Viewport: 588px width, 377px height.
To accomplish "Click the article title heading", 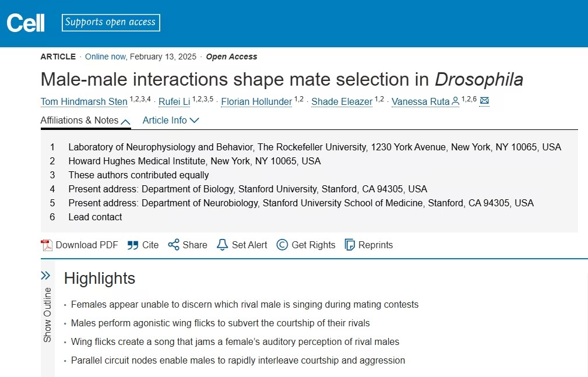I will pyautogui.click(x=281, y=79).
